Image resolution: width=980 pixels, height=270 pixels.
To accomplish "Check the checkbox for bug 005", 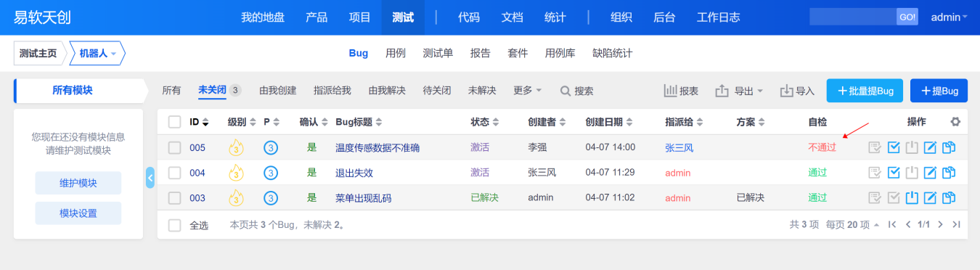I will tap(174, 148).
